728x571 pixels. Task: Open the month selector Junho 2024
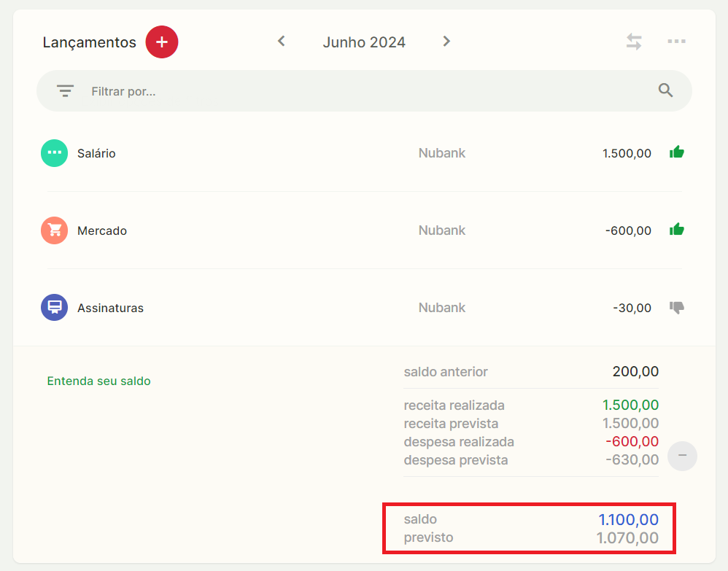[364, 42]
